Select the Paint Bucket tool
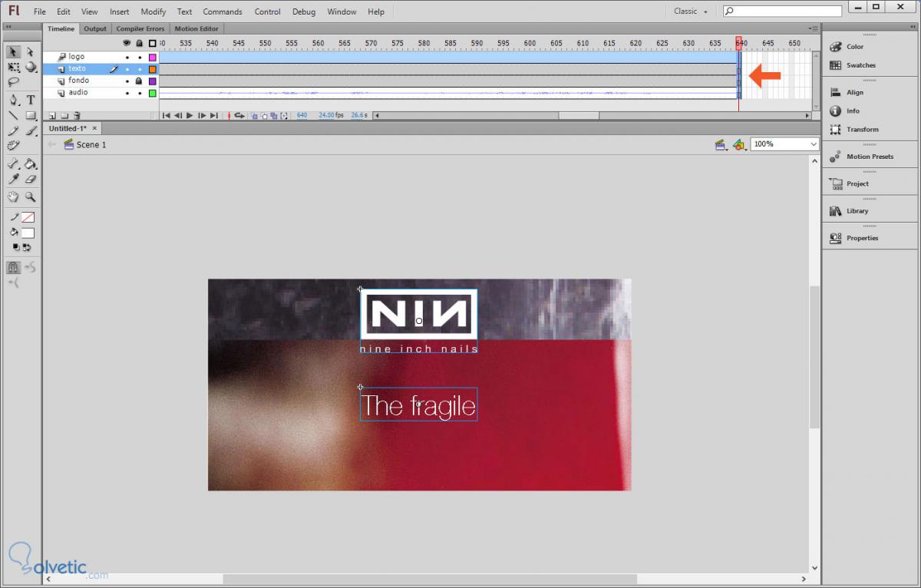The image size is (921, 588). pos(31,164)
